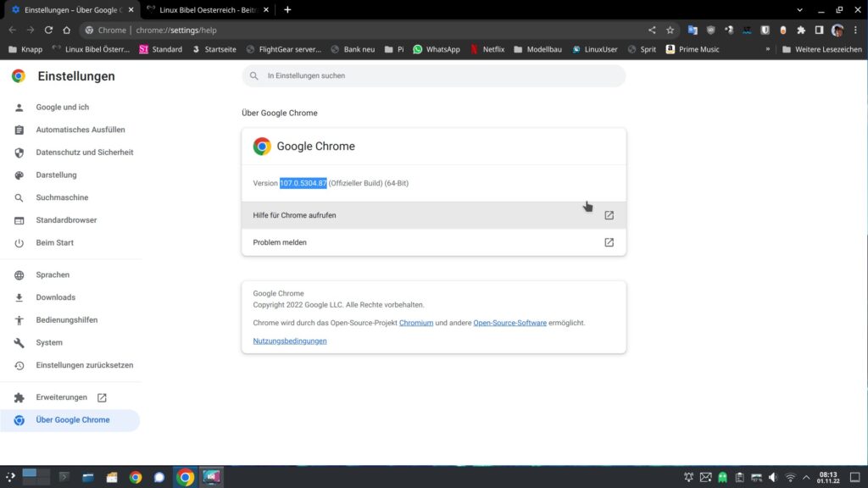This screenshot has height=488, width=868.
Task: Expand hidden system tray icons
Action: point(806,478)
